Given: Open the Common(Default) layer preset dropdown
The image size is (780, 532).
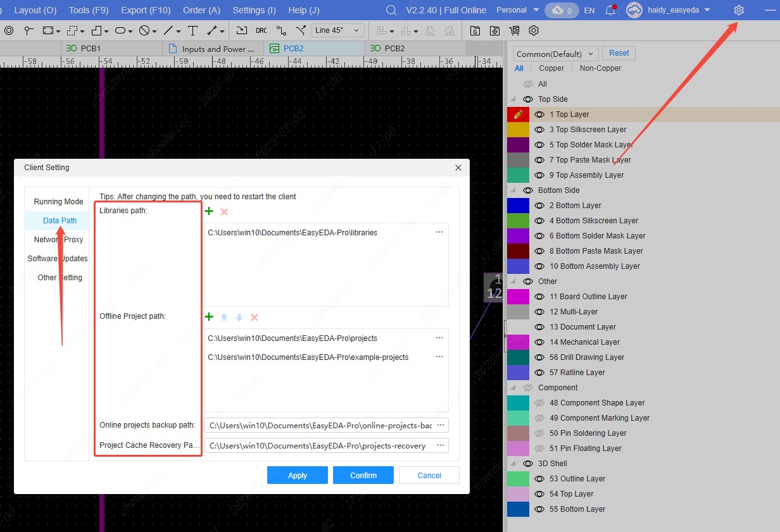Looking at the screenshot, I should (x=555, y=54).
